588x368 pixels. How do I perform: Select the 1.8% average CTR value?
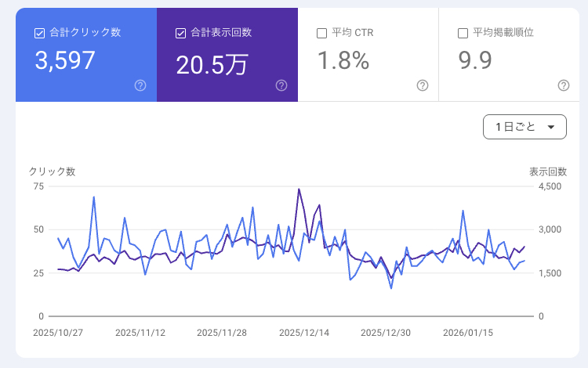tap(343, 61)
